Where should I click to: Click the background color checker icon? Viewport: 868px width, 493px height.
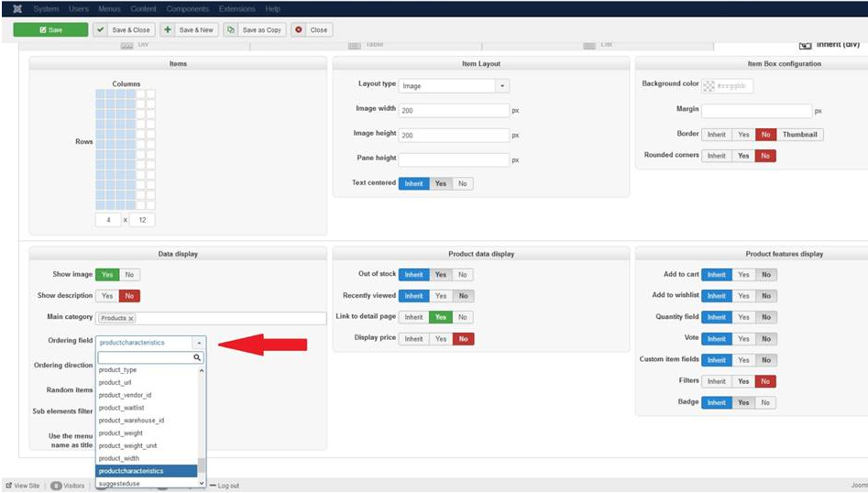pos(709,86)
